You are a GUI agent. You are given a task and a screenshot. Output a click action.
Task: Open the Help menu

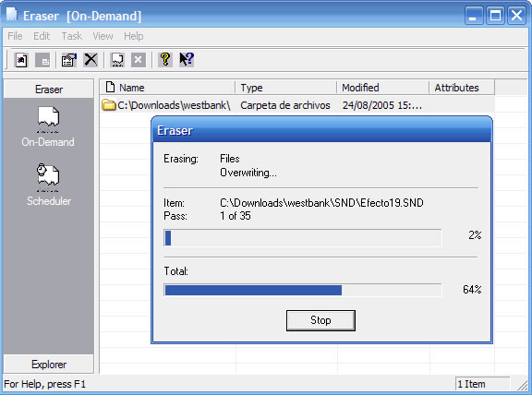[x=133, y=36]
